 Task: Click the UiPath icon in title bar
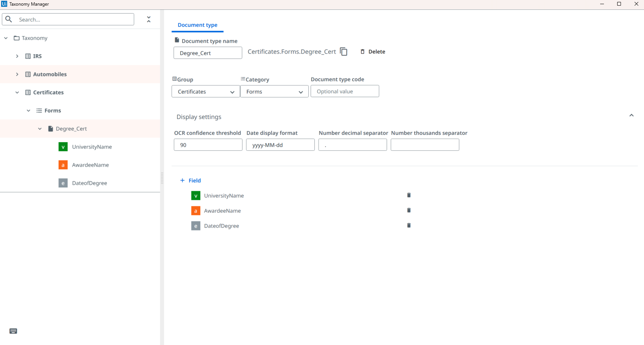pos(4,4)
